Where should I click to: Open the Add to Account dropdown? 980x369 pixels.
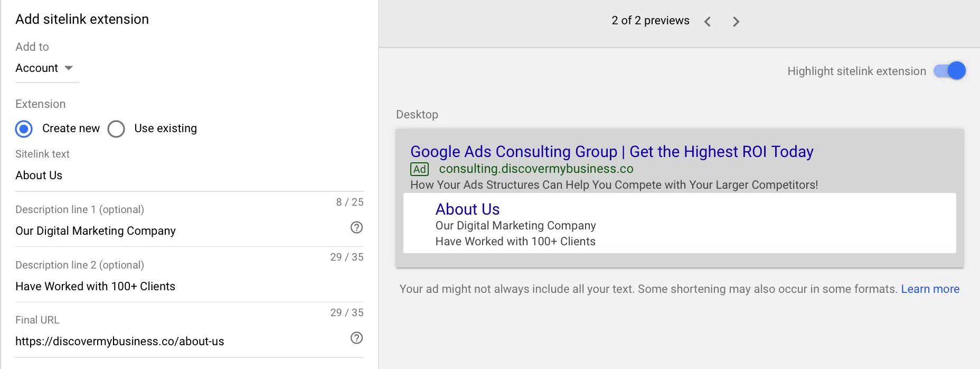tap(47, 68)
